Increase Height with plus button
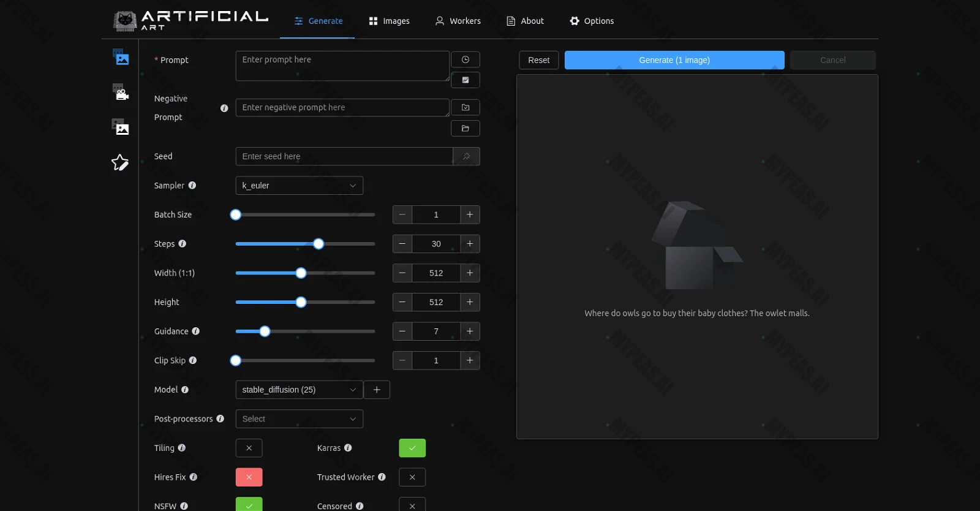This screenshot has height=511, width=980. pyautogui.click(x=470, y=302)
